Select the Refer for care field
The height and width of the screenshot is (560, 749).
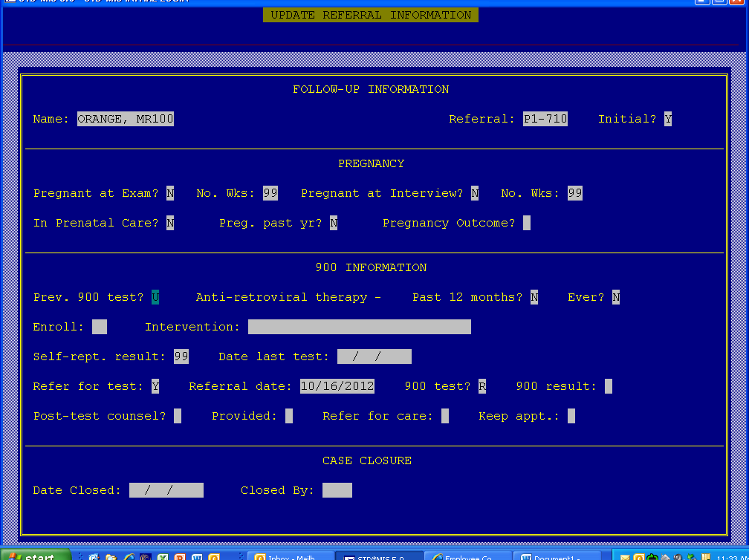pyautogui.click(x=444, y=416)
